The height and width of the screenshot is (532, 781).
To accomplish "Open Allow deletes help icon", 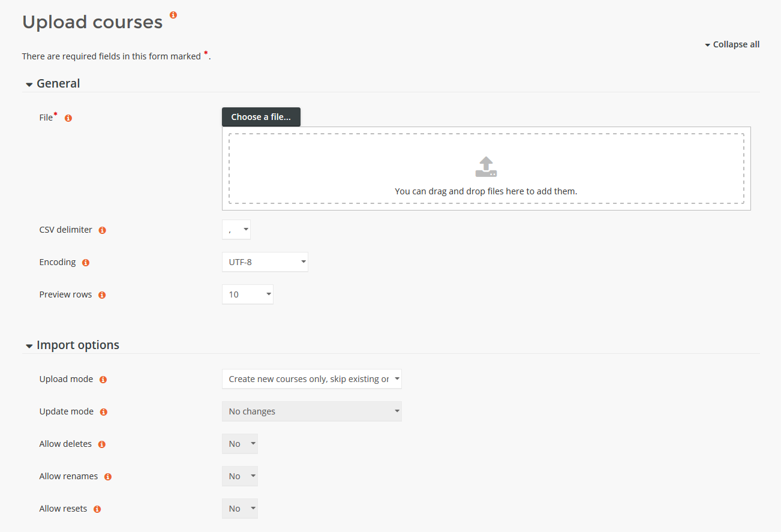I will [x=101, y=444].
